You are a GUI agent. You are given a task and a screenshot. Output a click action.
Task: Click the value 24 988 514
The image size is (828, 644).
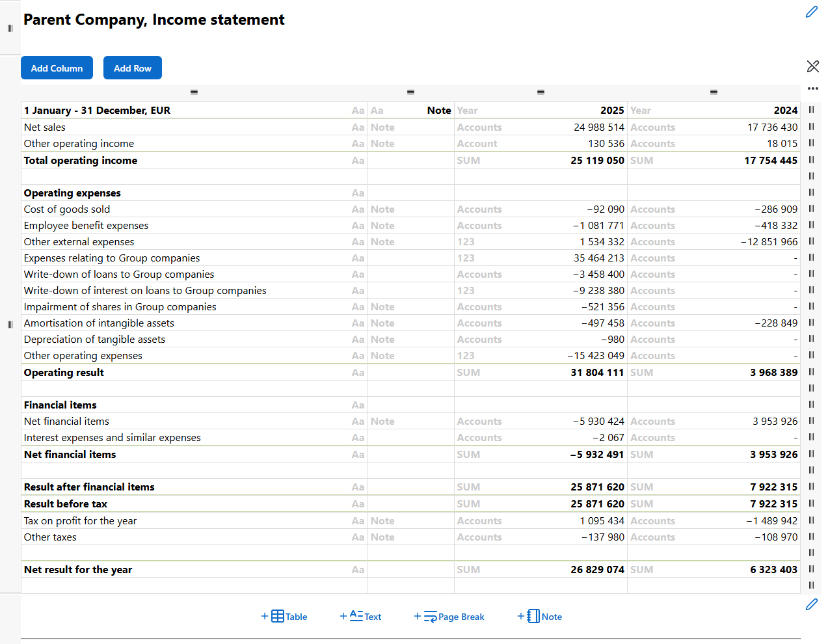coord(599,127)
